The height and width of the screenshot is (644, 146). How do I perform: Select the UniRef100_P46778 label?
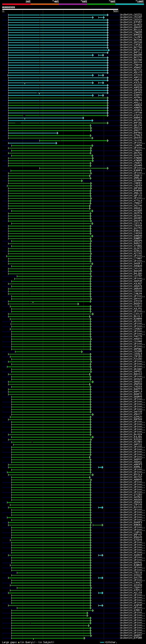(x=131, y=336)
